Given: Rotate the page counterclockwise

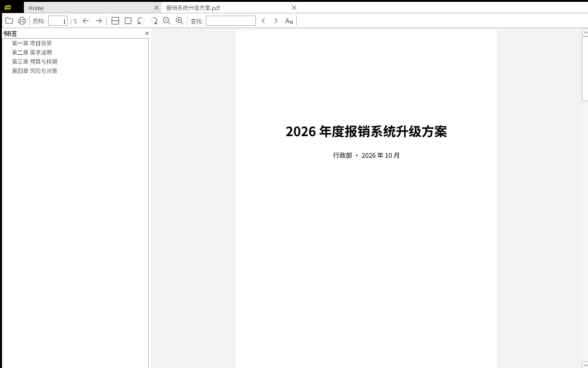Looking at the screenshot, I should point(141,21).
